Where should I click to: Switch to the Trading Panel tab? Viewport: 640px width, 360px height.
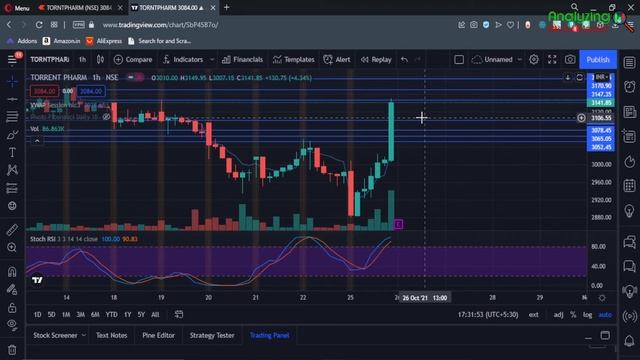click(x=269, y=335)
